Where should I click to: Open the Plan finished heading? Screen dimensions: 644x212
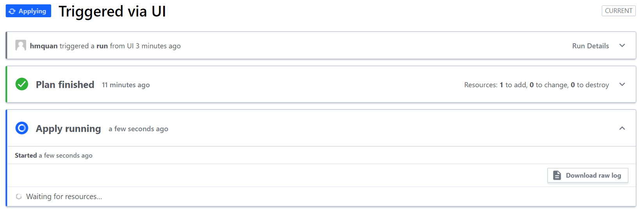click(x=65, y=85)
